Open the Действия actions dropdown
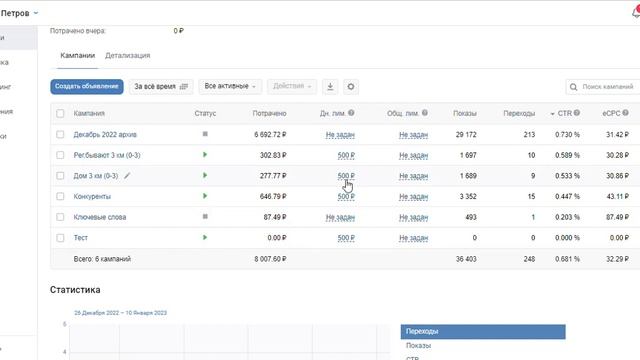 tap(292, 87)
